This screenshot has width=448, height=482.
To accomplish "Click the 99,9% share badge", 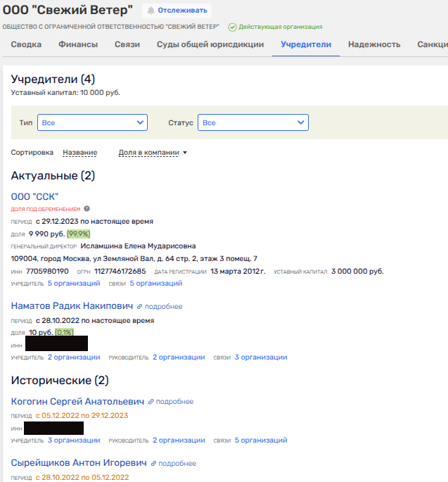I will tap(78, 234).
